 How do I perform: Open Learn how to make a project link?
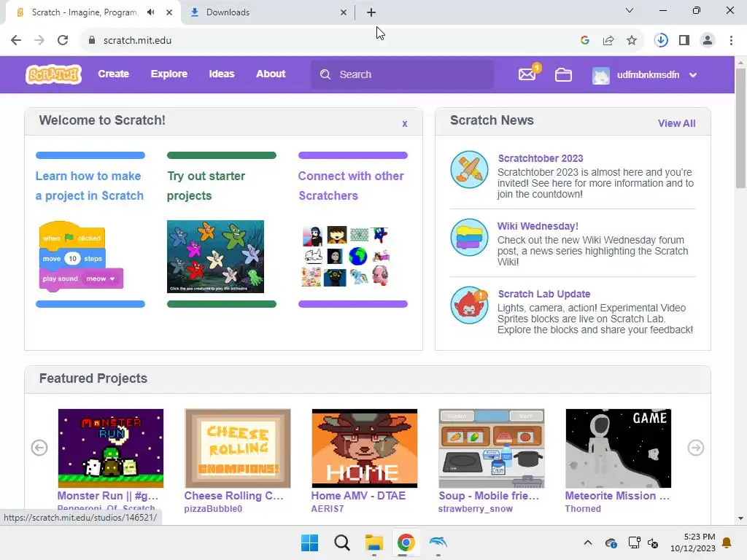point(90,186)
